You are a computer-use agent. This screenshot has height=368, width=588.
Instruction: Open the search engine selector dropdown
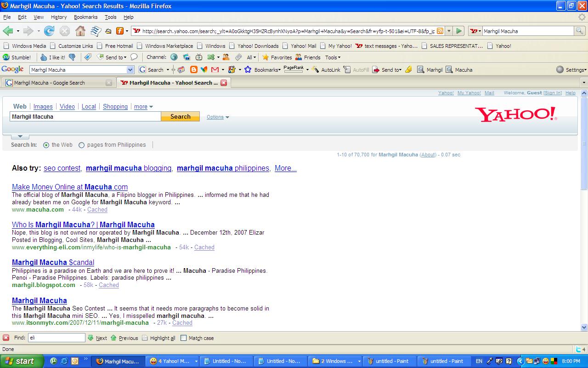[475, 31]
